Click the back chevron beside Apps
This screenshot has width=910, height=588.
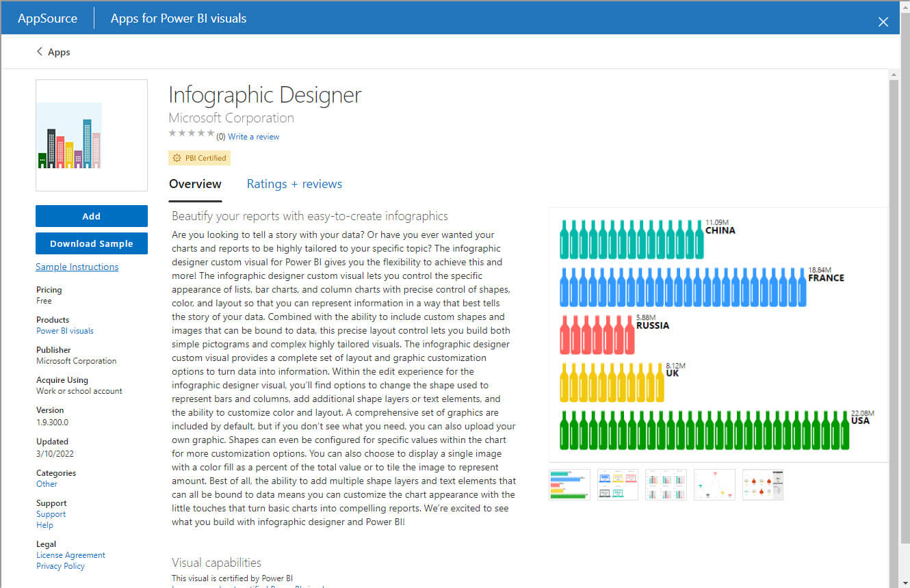click(x=40, y=52)
